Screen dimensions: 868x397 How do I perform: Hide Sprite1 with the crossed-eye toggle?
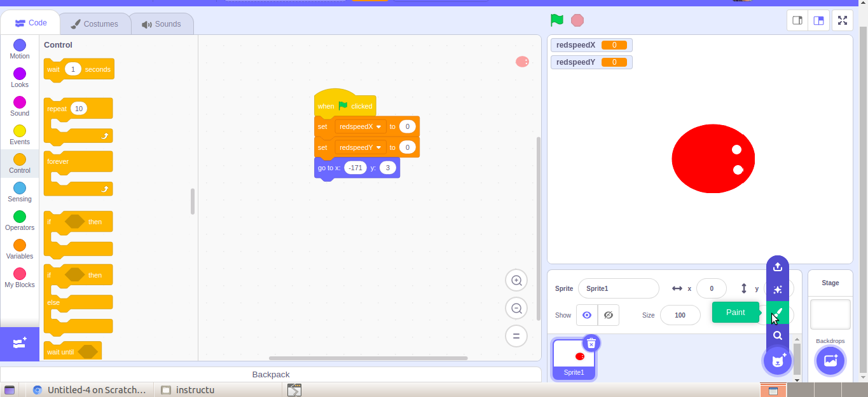point(608,315)
